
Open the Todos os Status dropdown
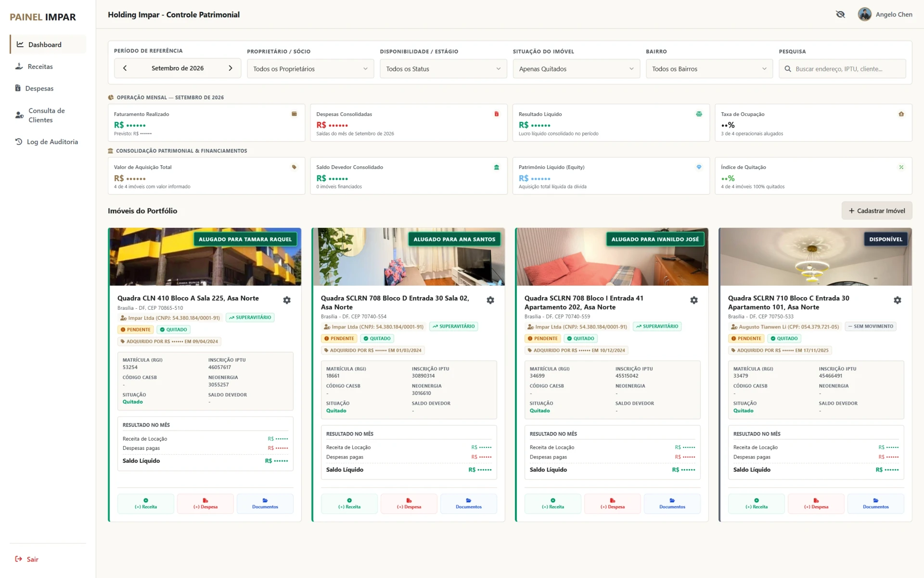point(443,69)
